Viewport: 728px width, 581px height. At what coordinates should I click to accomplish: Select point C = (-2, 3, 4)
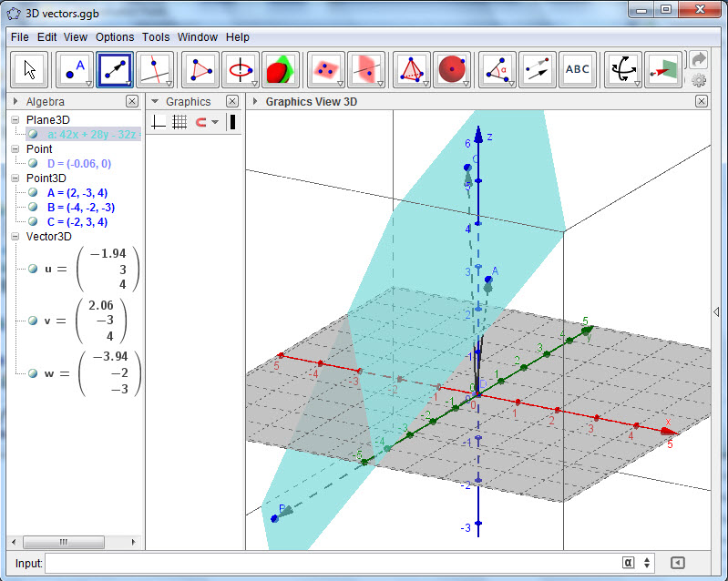77,222
